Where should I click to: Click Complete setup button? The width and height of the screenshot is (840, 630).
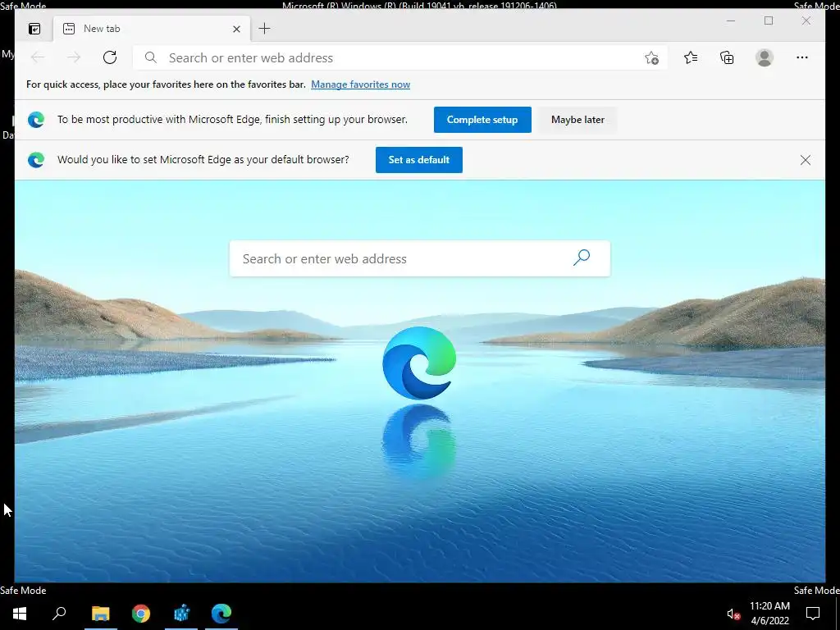[482, 120]
